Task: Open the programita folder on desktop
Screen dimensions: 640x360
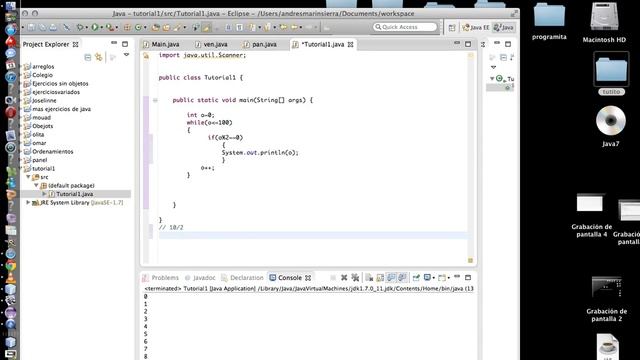Action: tap(549, 22)
